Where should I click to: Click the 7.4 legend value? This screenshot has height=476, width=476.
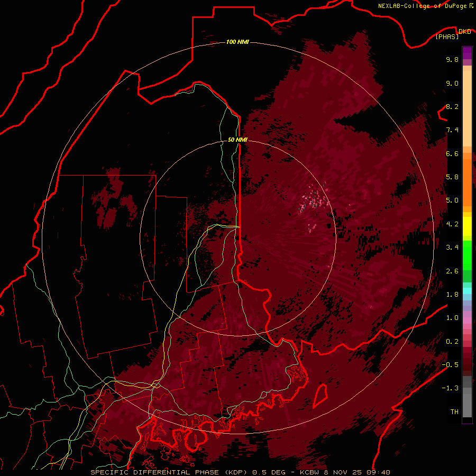click(452, 130)
